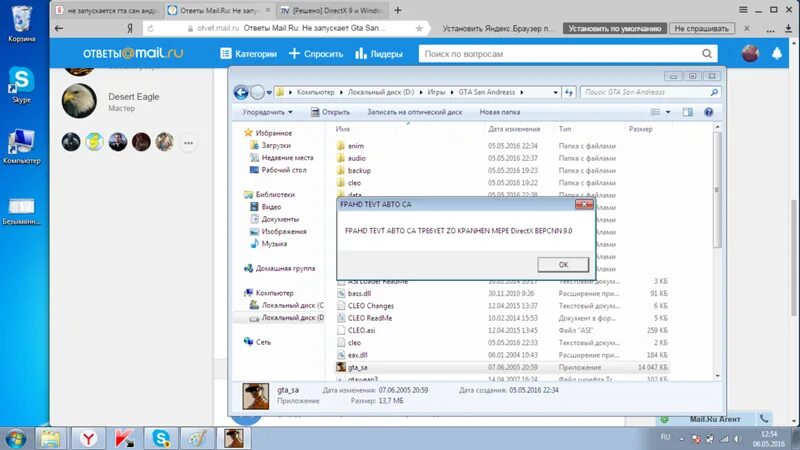
Task: Select bass.dll file
Action: (x=359, y=293)
